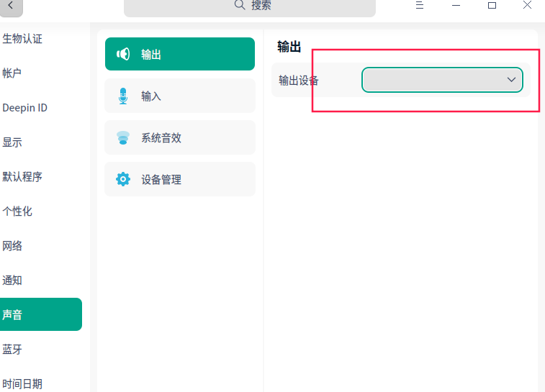Close the settings window
Viewport: 545px width, 392px height.
point(527,5)
